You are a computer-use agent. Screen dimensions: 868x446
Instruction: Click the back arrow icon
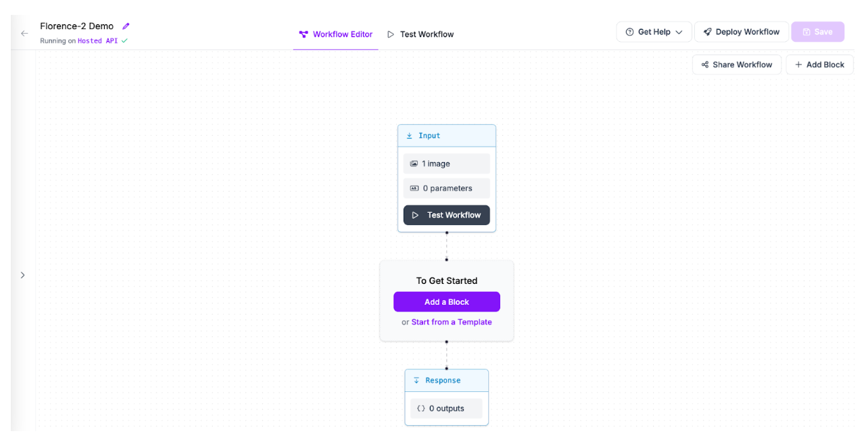24,33
